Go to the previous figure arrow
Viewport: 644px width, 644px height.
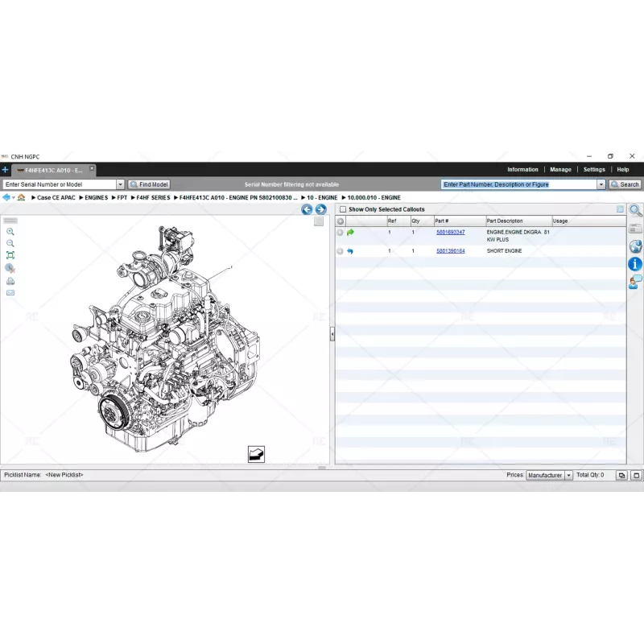tap(307, 209)
